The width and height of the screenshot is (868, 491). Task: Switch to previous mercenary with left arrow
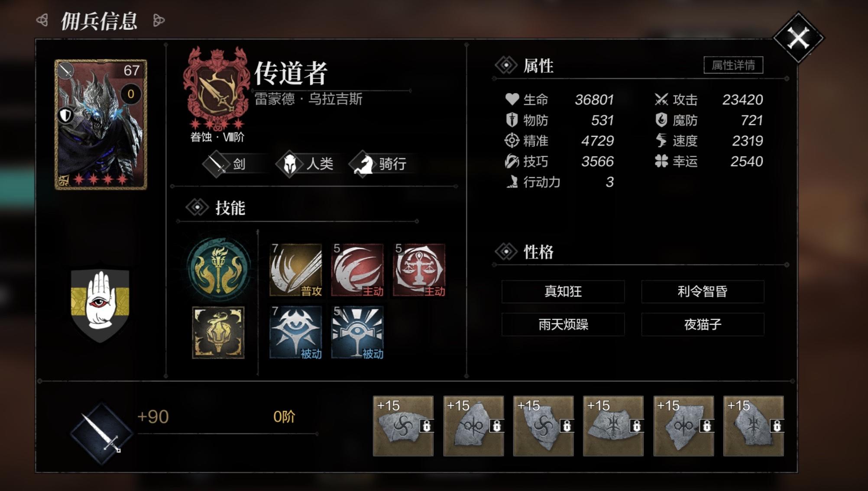click(x=42, y=20)
